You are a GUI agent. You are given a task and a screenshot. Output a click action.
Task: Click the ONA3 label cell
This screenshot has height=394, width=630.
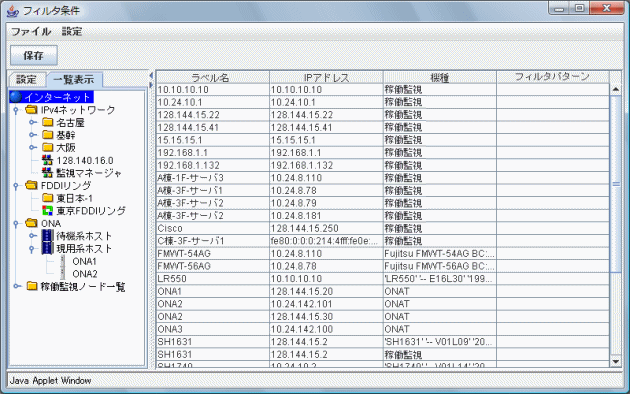[213, 329]
